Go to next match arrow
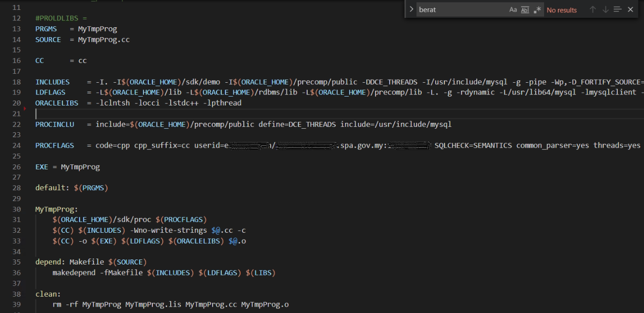The width and height of the screenshot is (644, 313). (605, 9)
